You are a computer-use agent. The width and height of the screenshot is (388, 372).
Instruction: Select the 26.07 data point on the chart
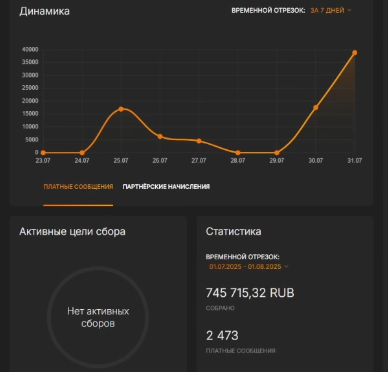(160, 137)
